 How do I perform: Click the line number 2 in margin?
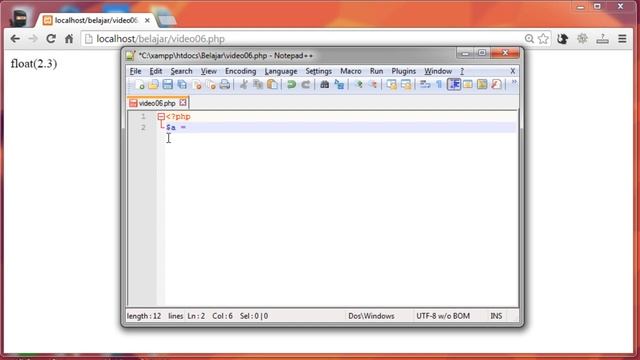click(x=143, y=127)
